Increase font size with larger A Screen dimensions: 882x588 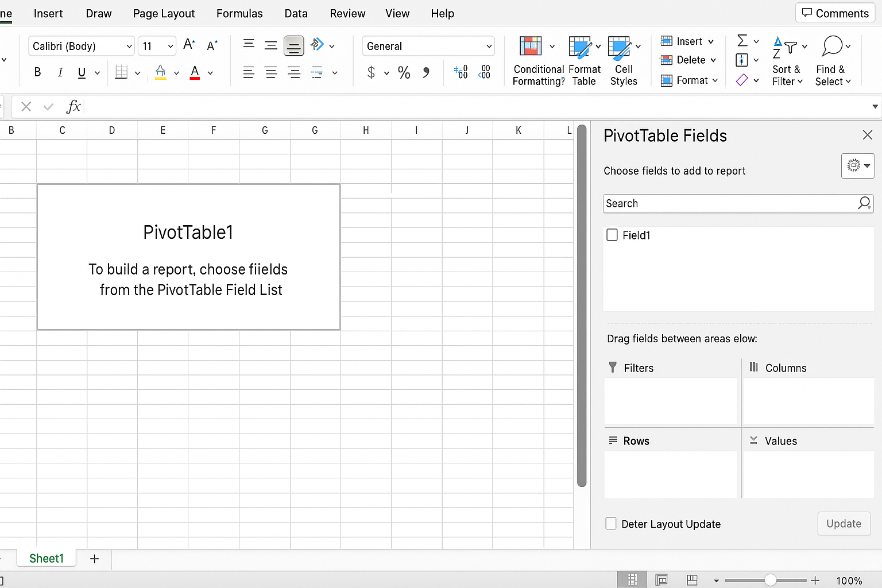189,45
